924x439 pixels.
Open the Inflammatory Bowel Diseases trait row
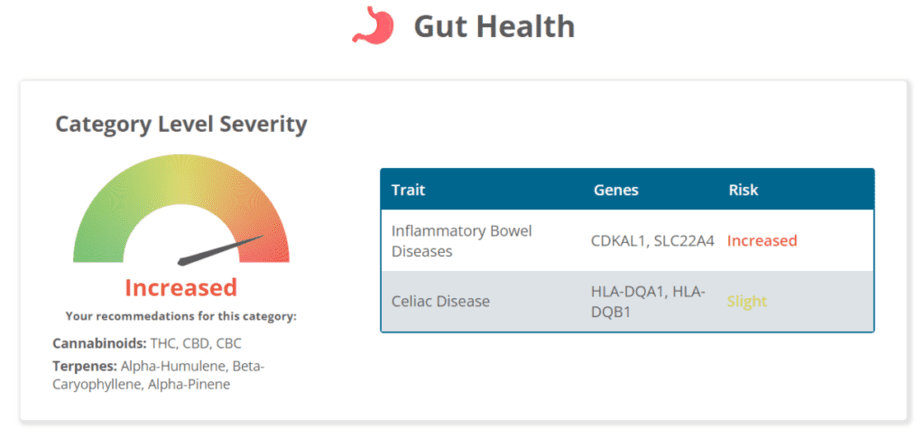coord(627,240)
